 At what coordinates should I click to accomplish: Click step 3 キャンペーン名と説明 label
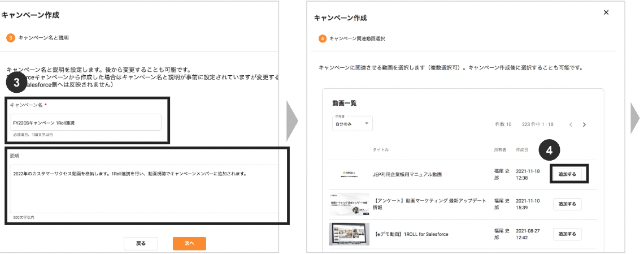pyautogui.click(x=43, y=38)
